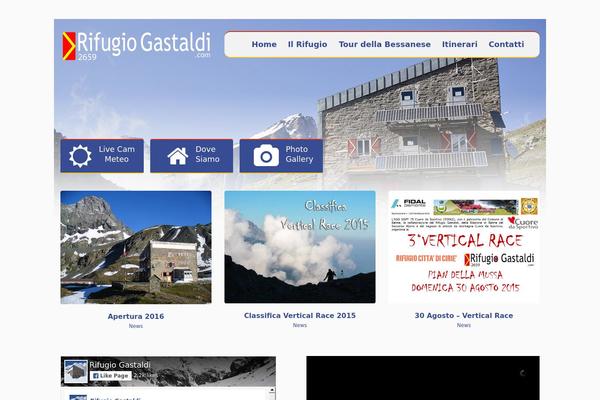Screen dimensions: 600x400
Task: Open the Apertura 2016 mountain hut thumbnail
Action: coord(136,247)
